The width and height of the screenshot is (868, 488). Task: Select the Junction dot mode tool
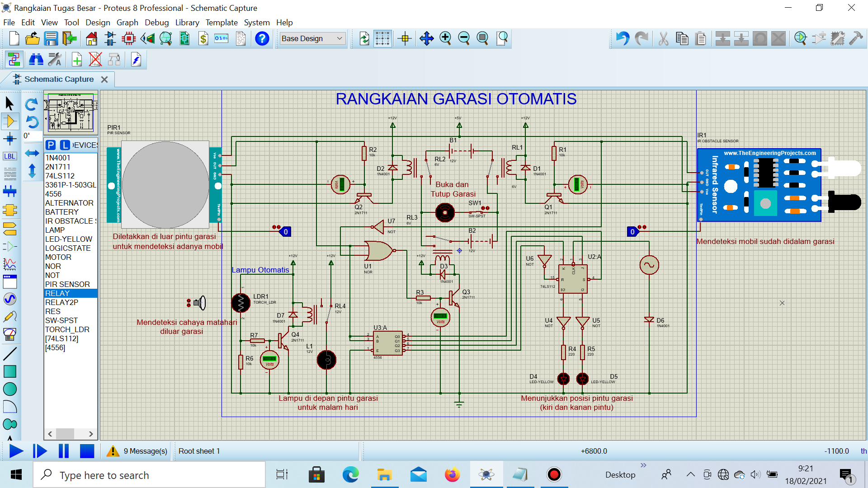pyautogui.click(x=10, y=139)
